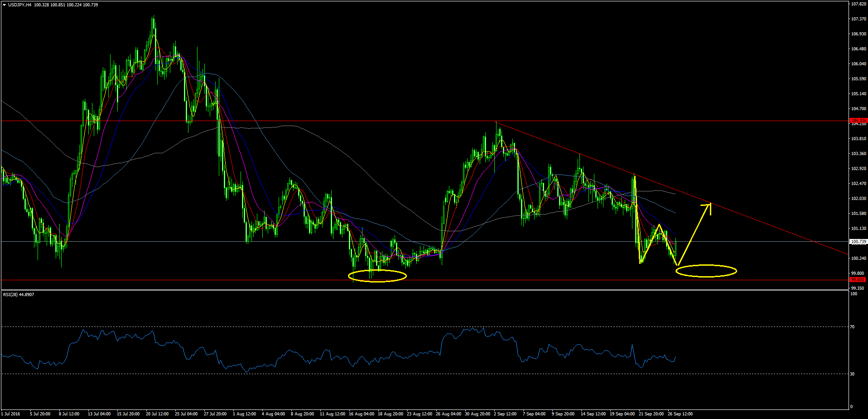Click the 107.370 price scale label
The width and height of the screenshot is (868, 419).
[859, 19]
